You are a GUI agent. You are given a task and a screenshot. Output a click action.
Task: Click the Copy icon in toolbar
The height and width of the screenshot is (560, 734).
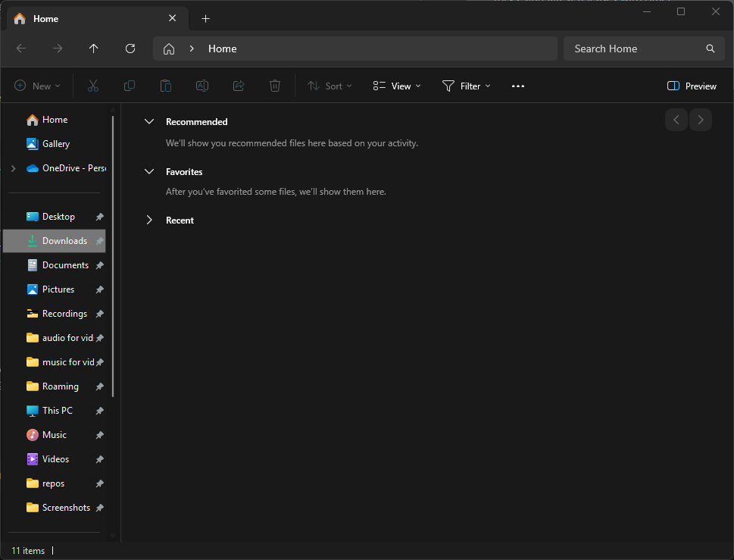click(x=130, y=86)
